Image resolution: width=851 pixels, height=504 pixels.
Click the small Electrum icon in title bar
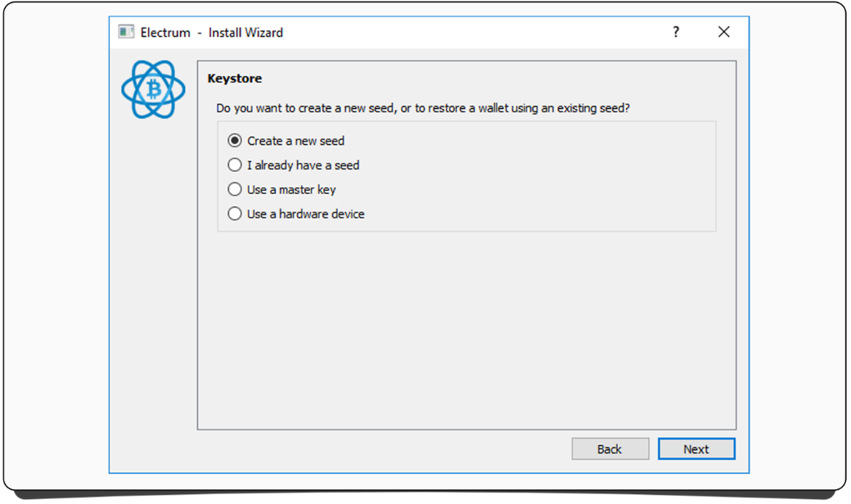point(126,32)
